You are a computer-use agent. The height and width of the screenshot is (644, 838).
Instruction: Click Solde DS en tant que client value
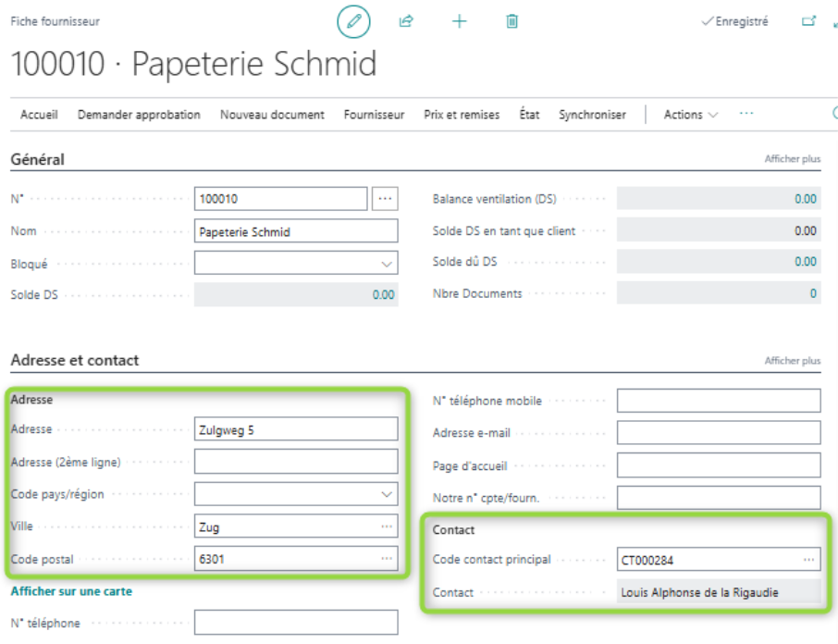tap(719, 231)
